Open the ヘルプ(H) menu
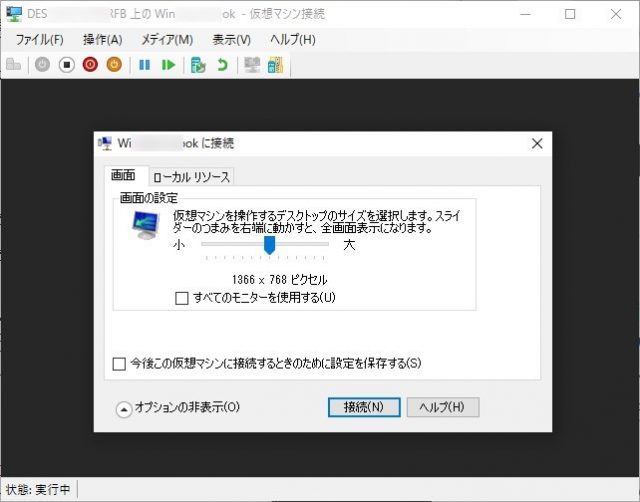Image resolution: width=640 pixels, height=502 pixels. click(293, 40)
